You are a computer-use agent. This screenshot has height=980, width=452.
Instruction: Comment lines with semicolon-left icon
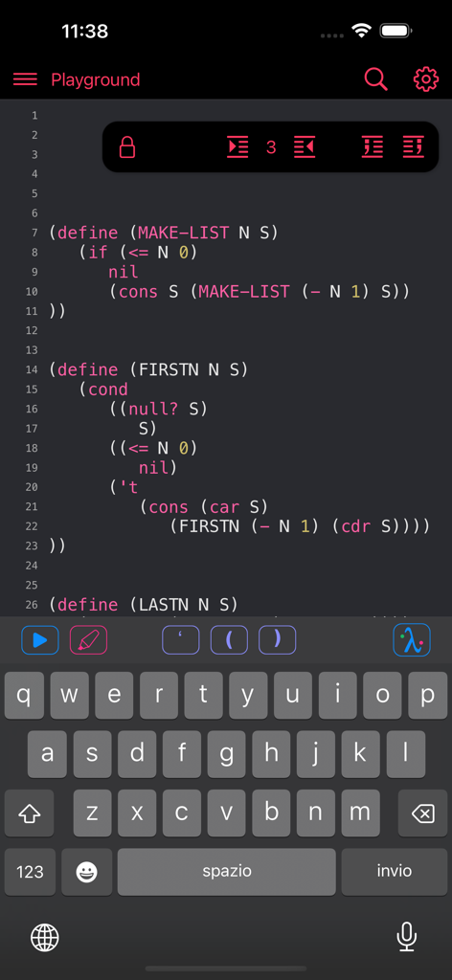[x=373, y=146]
